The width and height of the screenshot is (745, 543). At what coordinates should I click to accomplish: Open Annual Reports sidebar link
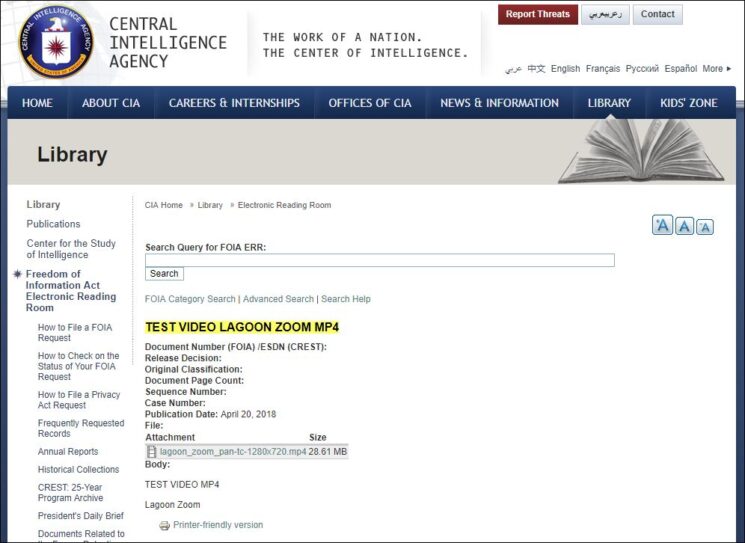click(68, 452)
